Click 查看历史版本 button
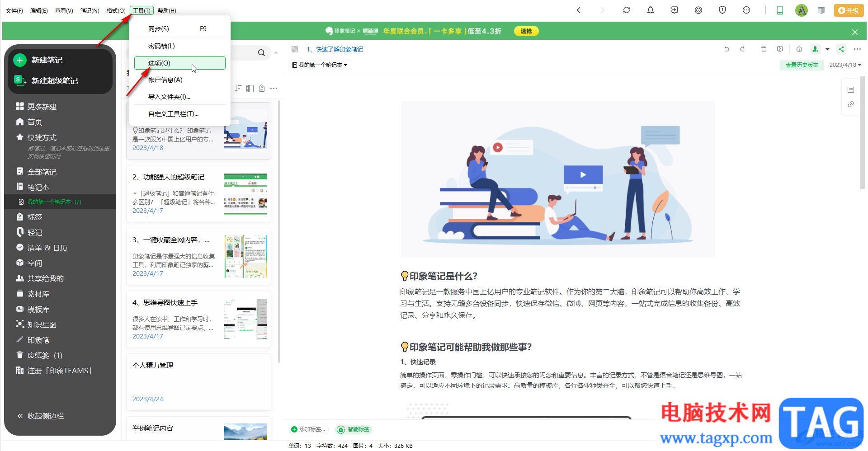The height and width of the screenshot is (451, 868). (802, 65)
